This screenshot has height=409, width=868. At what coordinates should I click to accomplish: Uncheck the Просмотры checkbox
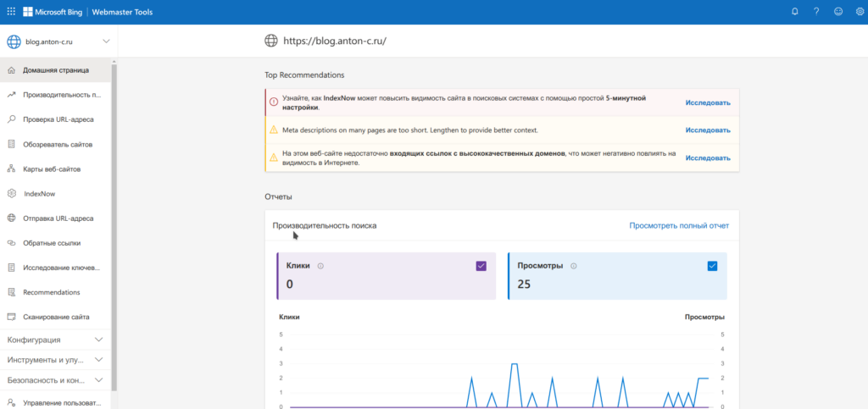click(712, 266)
